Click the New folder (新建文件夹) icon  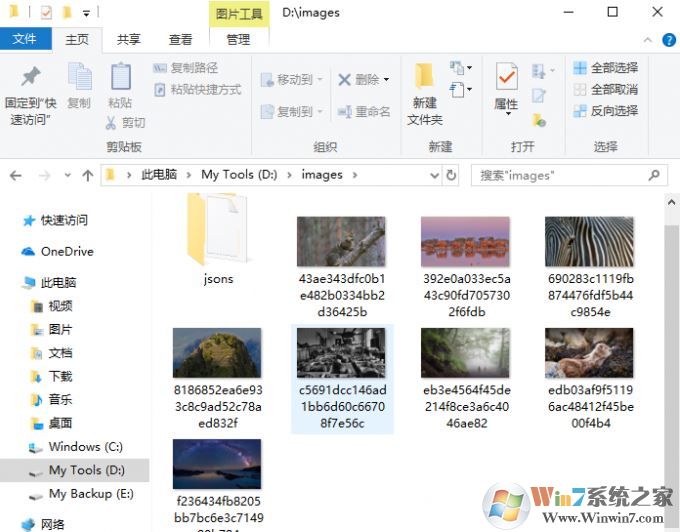[424, 76]
